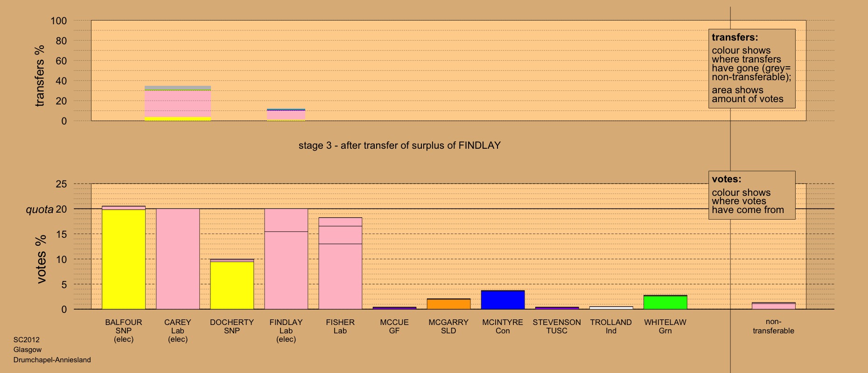Click the quota label on the axis
The height and width of the screenshot is (373, 868).
click(x=40, y=210)
